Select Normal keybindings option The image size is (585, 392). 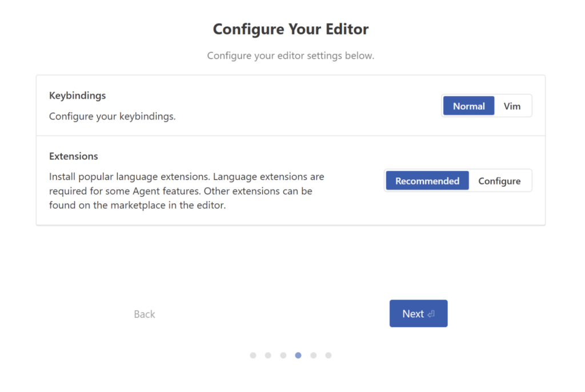[x=468, y=106]
